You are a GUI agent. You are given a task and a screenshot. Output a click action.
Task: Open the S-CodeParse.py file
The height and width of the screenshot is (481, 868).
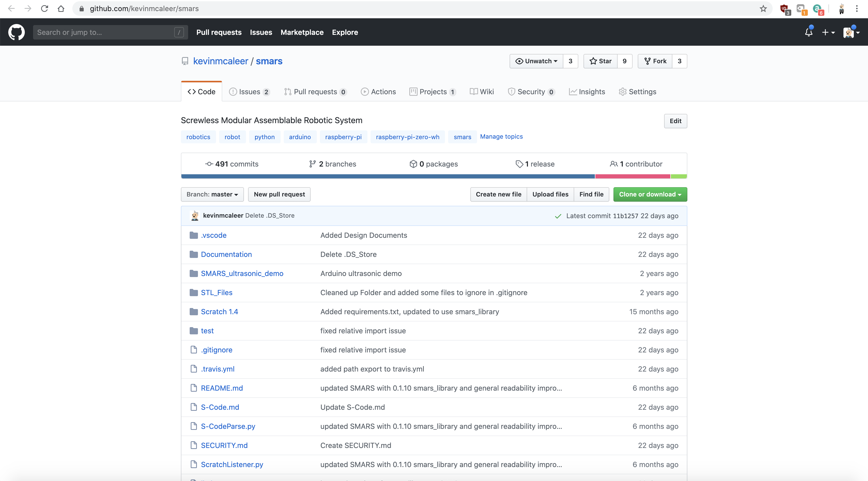228,426
